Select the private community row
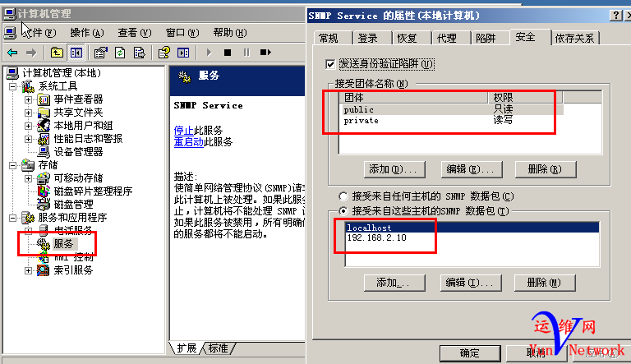 [x=453, y=121]
